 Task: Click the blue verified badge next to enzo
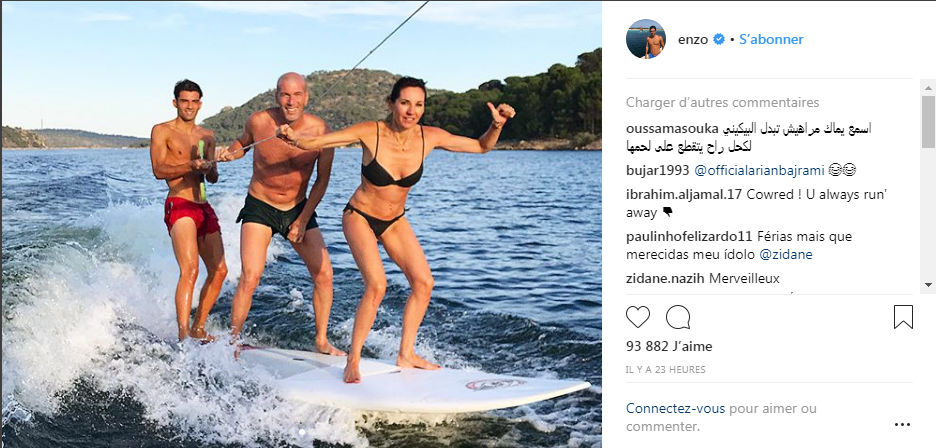[719, 39]
